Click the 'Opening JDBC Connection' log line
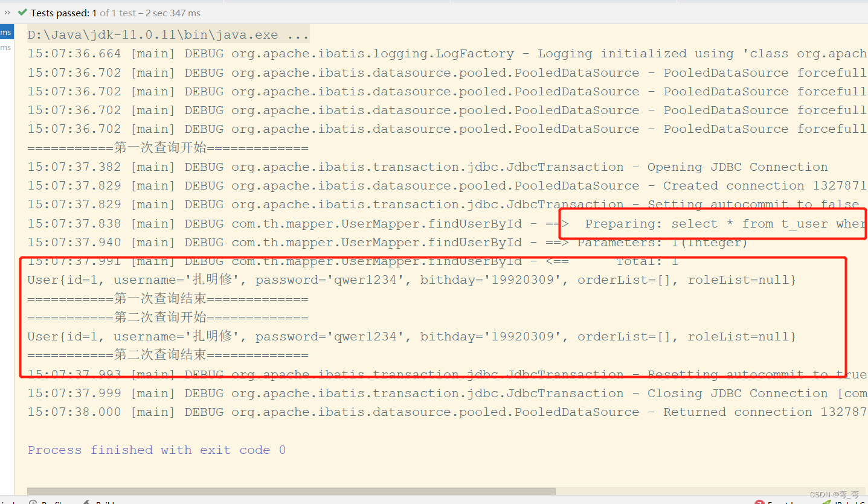Screen dimensions: 868x504 pyautogui.click(x=428, y=167)
